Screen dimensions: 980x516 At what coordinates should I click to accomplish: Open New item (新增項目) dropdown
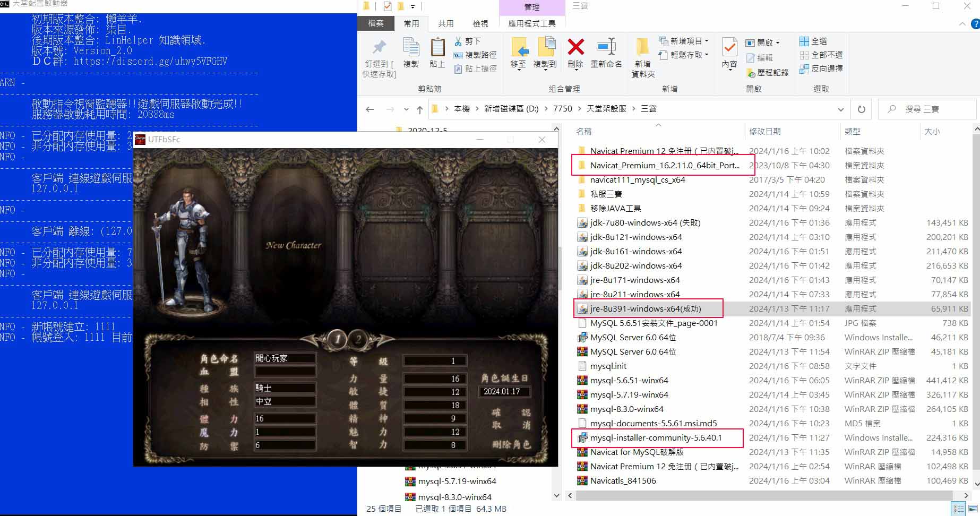684,41
